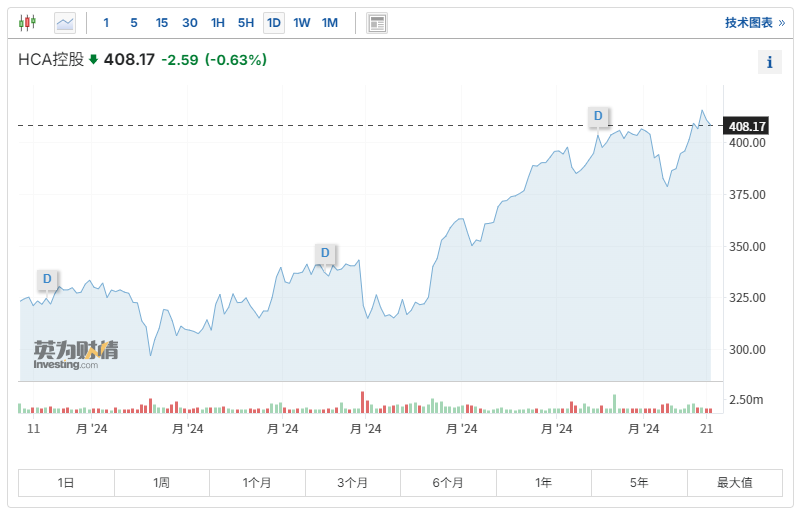Set interval to 30 minutes
Image resolution: width=805 pixels, height=513 pixels.
[x=190, y=23]
